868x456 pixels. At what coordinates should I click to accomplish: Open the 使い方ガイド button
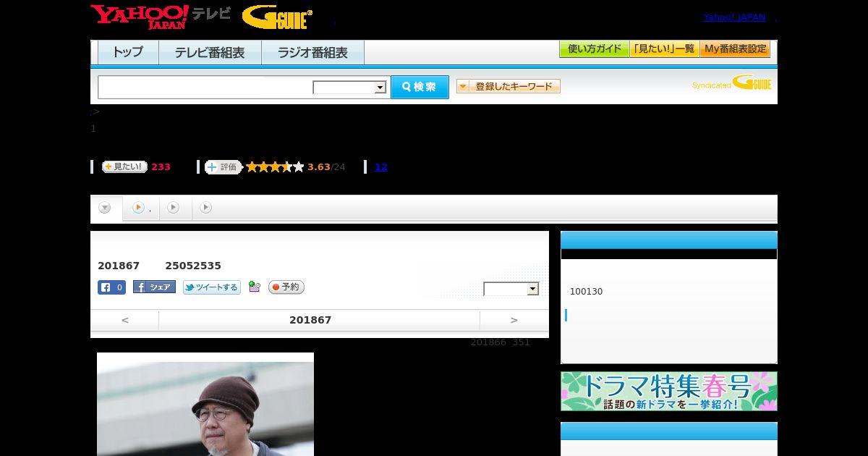click(594, 49)
